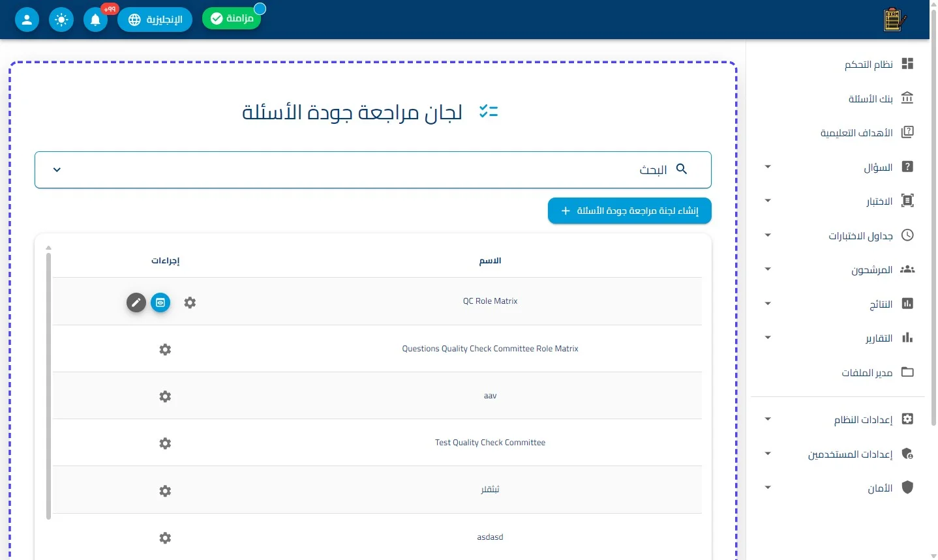Screen dimensions: 938x560
Task: Expand the إعدادات النظام submenu arrow
Action: [x=768, y=419]
